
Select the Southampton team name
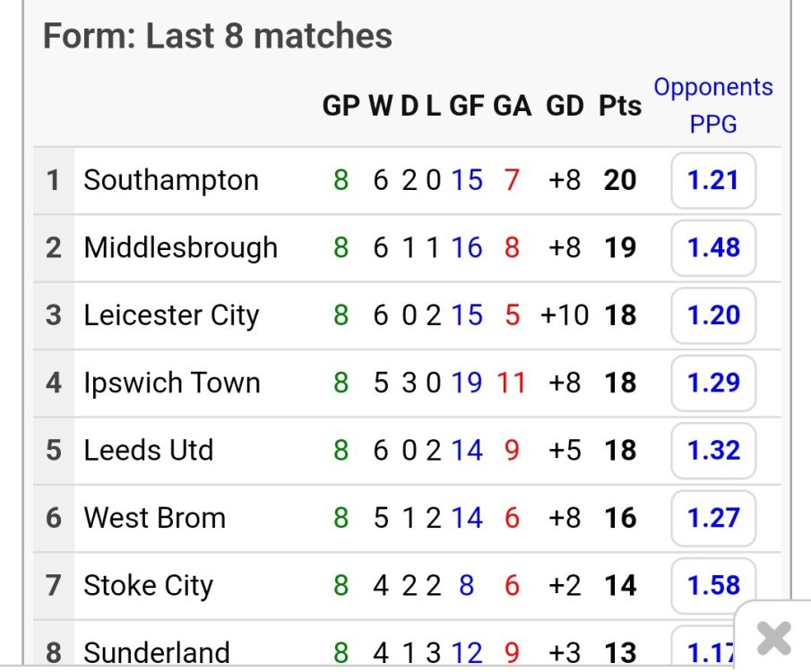pos(170,180)
